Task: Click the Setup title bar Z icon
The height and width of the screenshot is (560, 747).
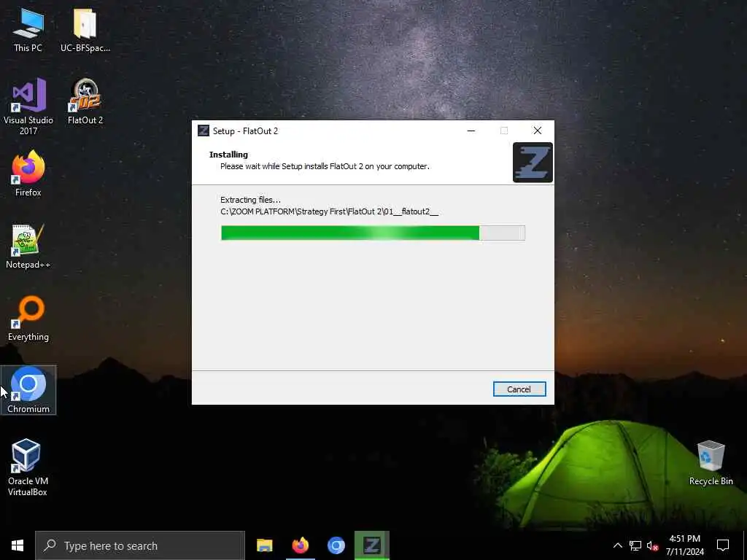Action: 204,131
